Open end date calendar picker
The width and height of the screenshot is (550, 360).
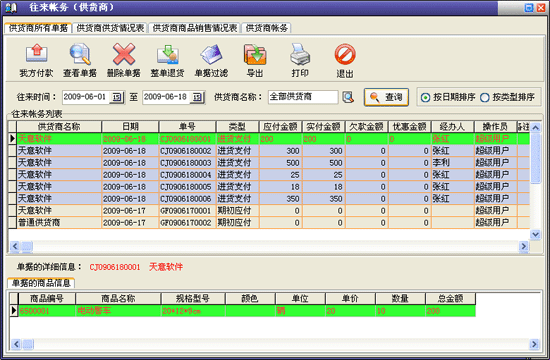pyautogui.click(x=197, y=97)
